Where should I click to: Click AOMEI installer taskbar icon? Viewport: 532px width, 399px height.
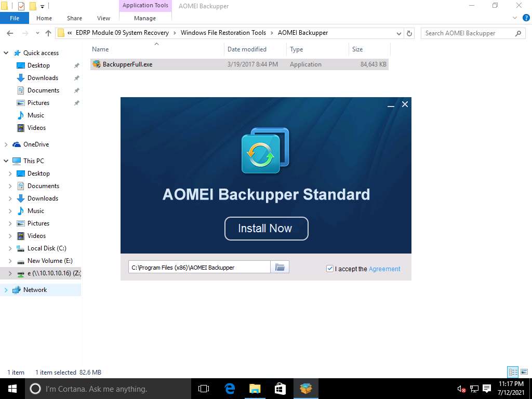305,389
